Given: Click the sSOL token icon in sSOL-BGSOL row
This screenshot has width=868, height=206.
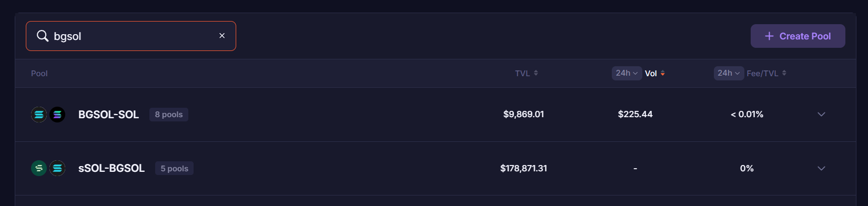Looking at the screenshot, I should [x=39, y=168].
